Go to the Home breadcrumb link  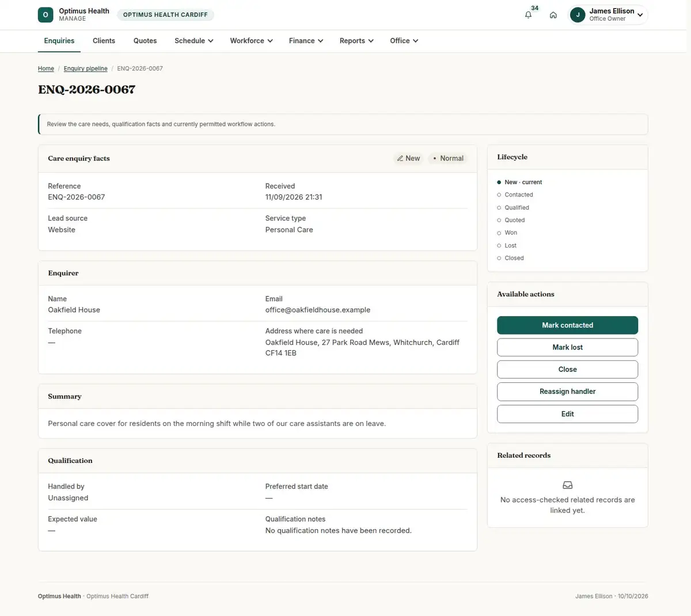pos(46,69)
